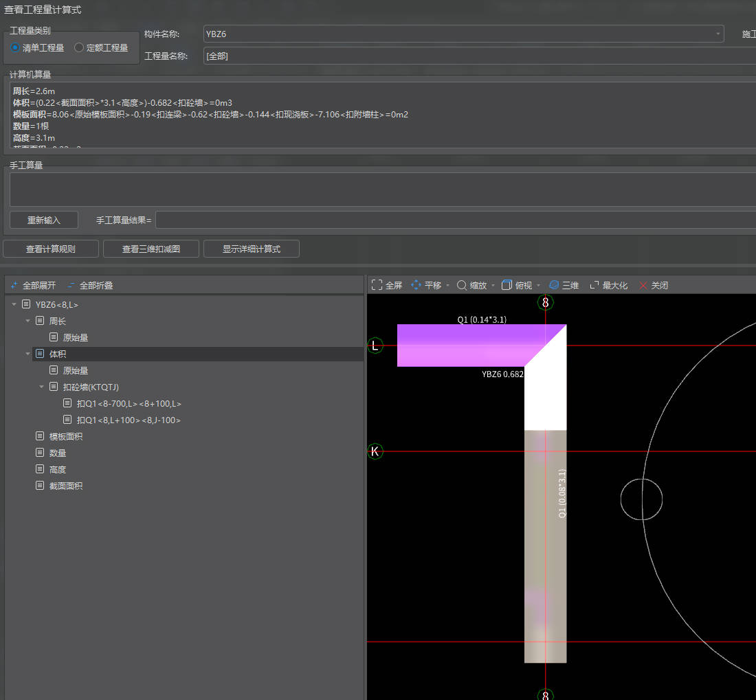
Task: Click the 重新输入 button
Action: [x=44, y=220]
